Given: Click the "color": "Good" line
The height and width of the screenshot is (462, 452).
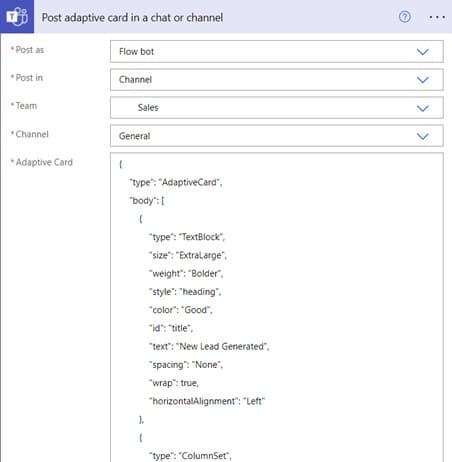Looking at the screenshot, I should point(181,310).
